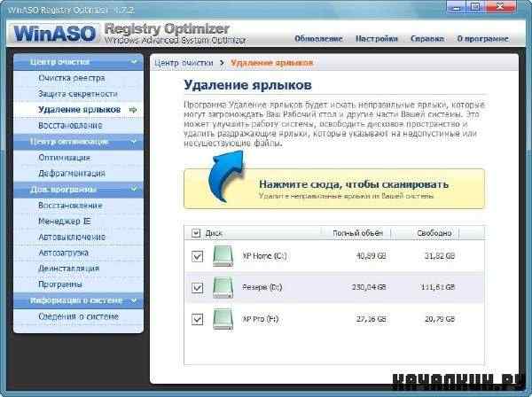
Task: Uncheck the Резерв (D:) checkbox
Action: click(x=197, y=287)
